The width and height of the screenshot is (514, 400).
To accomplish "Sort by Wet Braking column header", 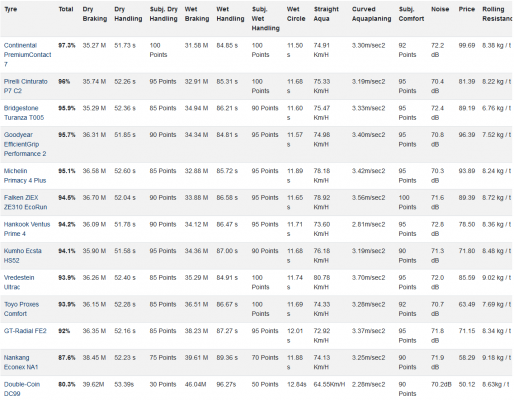I will coord(197,14).
